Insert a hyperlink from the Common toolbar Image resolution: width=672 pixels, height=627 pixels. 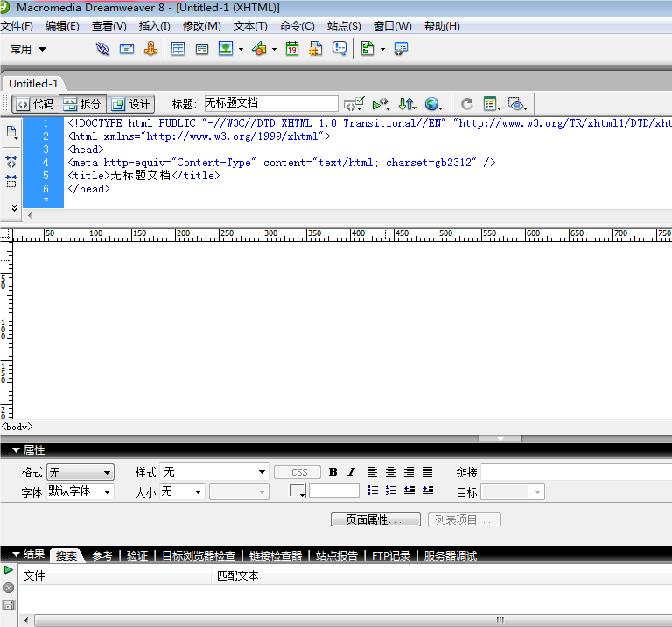coord(102,49)
